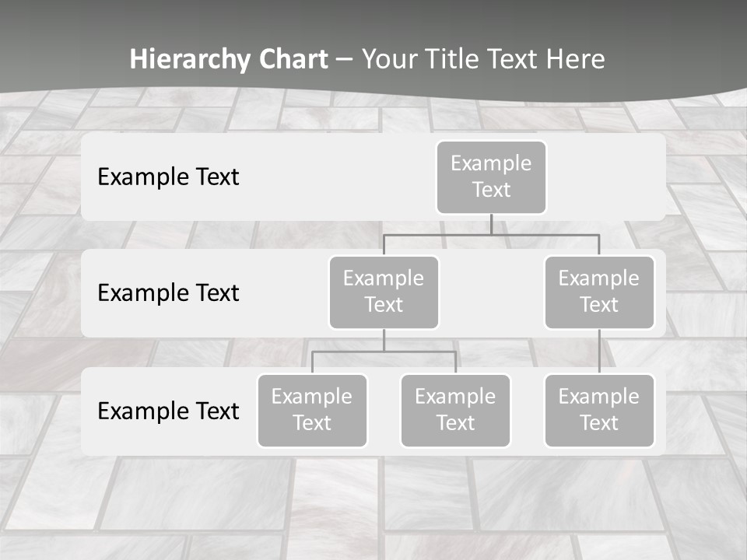Click the second row Example Text label
The image size is (747, 560).
(167, 293)
